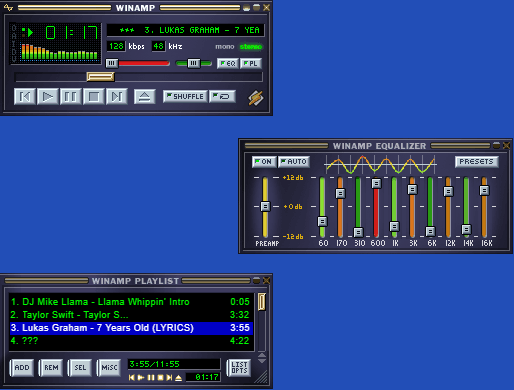Pause playback with main window pause button
The height and width of the screenshot is (390, 514).
(x=71, y=97)
